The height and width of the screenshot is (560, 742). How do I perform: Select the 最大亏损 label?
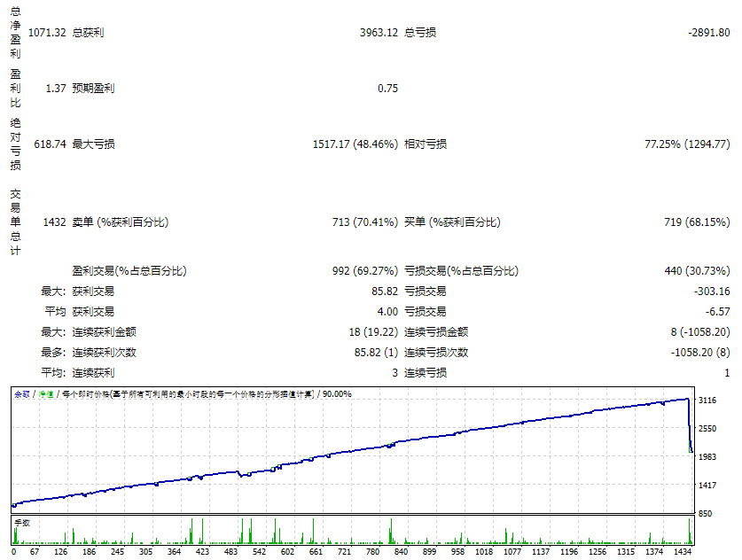coord(93,144)
